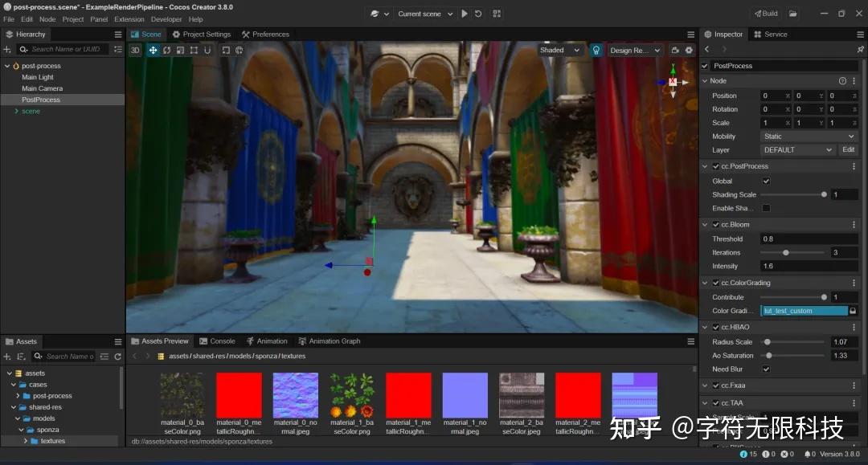Click the scene light toggle bulb icon
Screen dimensions: 868x465
tap(596, 50)
